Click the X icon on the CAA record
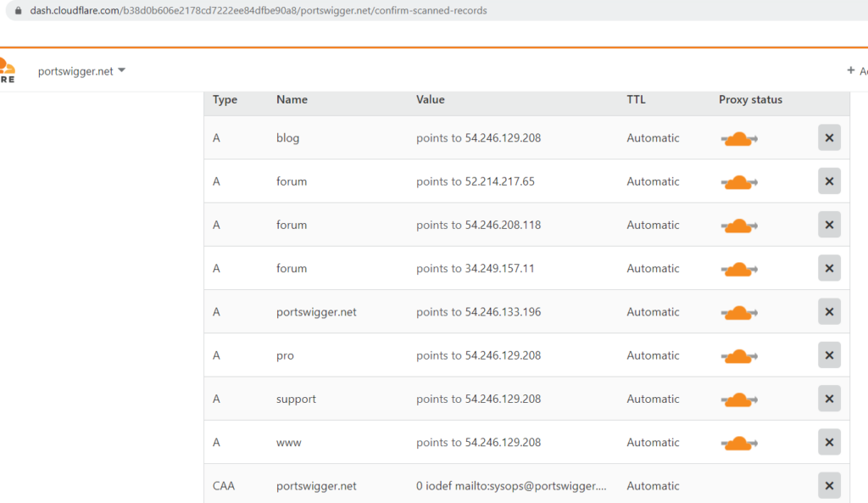Viewport: 868px width, 503px height. (829, 485)
